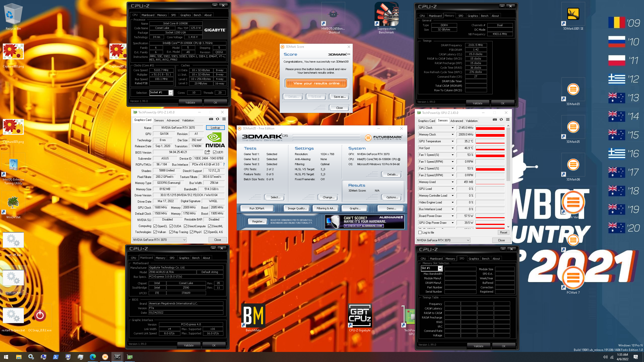644x362 pixels.
Task: Click the GPU Temperature sensor graph
Action: click(x=490, y=141)
